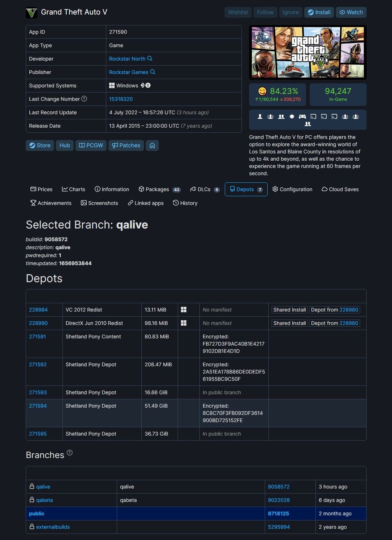
Task: Open the Store button
Action: click(40, 145)
